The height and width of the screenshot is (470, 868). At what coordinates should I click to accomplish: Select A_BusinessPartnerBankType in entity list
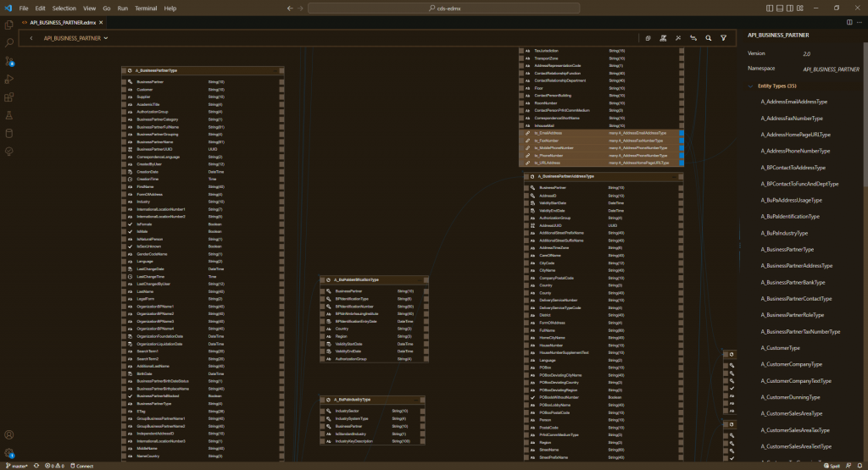click(793, 283)
